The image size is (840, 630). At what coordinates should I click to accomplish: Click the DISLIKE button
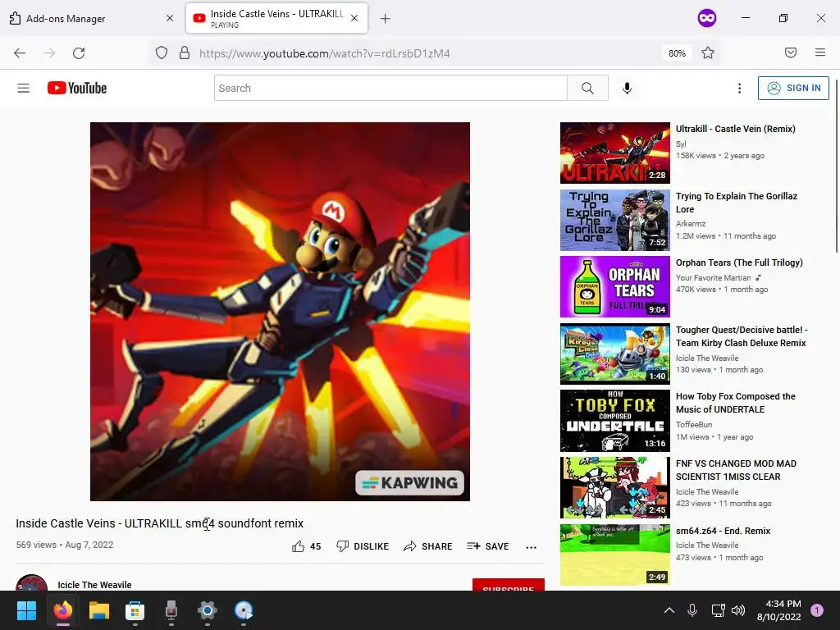point(363,546)
